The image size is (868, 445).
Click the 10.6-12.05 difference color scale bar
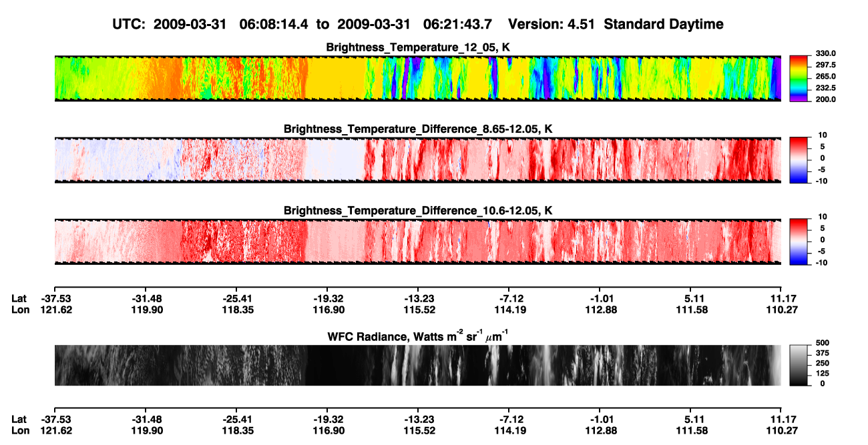click(799, 242)
